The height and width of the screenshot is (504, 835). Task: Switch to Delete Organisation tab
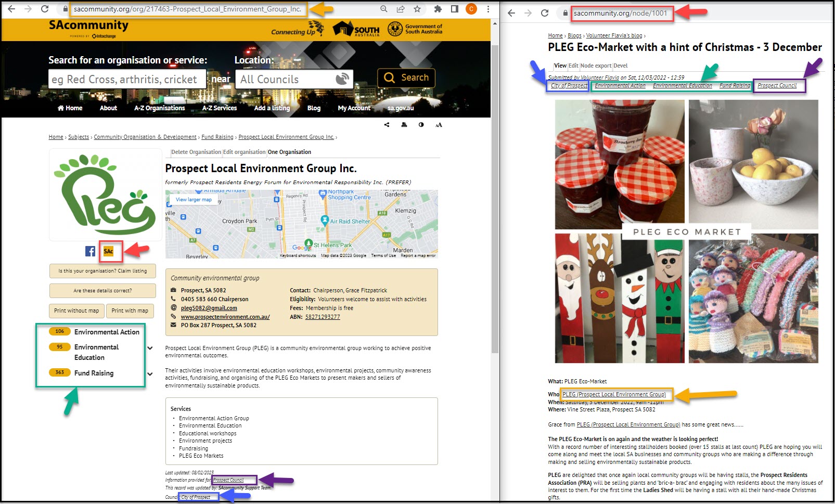pyautogui.click(x=196, y=152)
